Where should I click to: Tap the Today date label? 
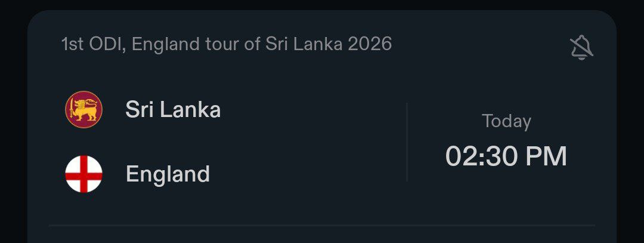tap(506, 121)
